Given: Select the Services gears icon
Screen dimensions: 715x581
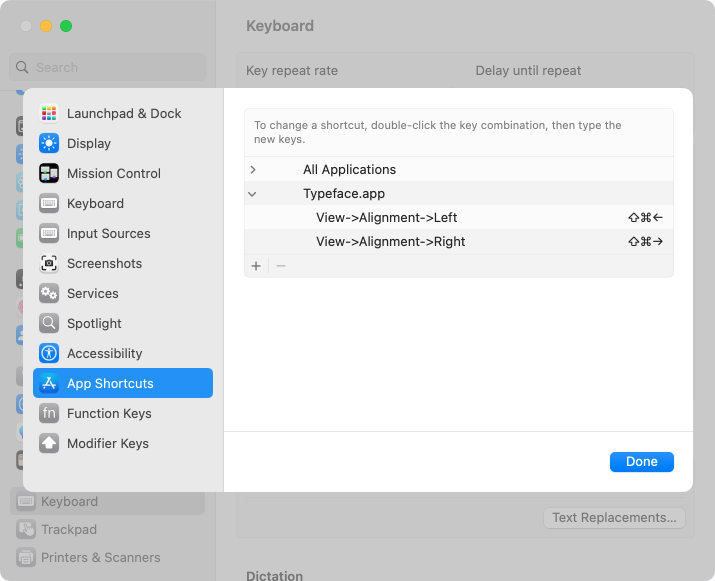Looking at the screenshot, I should [x=49, y=293].
